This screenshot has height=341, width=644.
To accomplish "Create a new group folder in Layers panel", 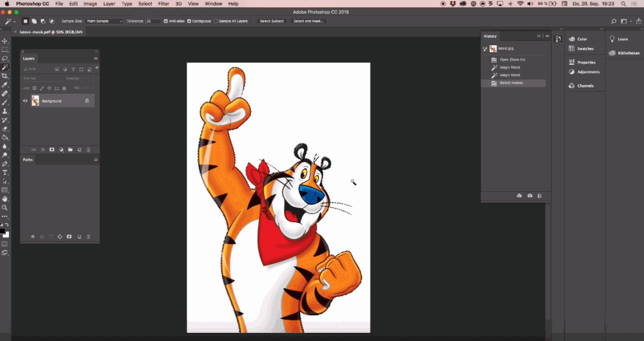I will click(70, 150).
